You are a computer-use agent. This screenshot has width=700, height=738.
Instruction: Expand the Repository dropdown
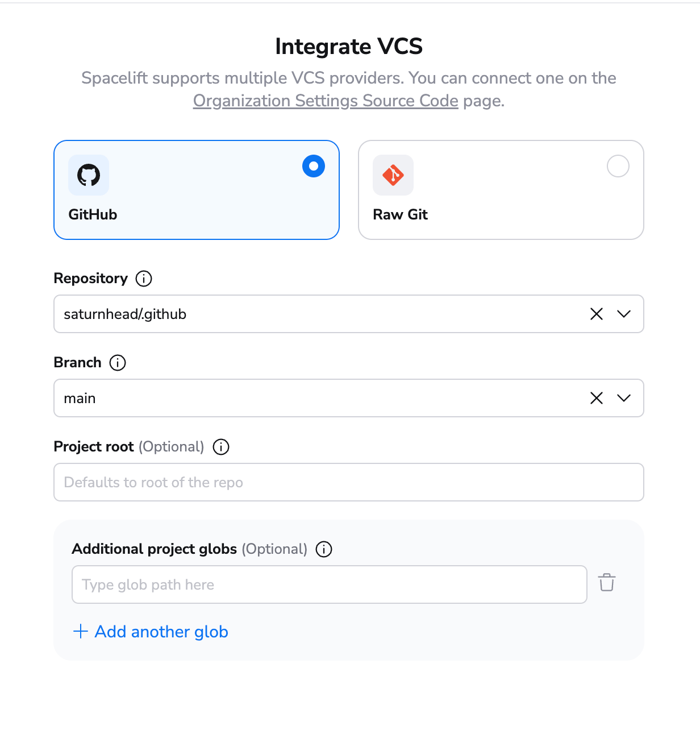623,314
